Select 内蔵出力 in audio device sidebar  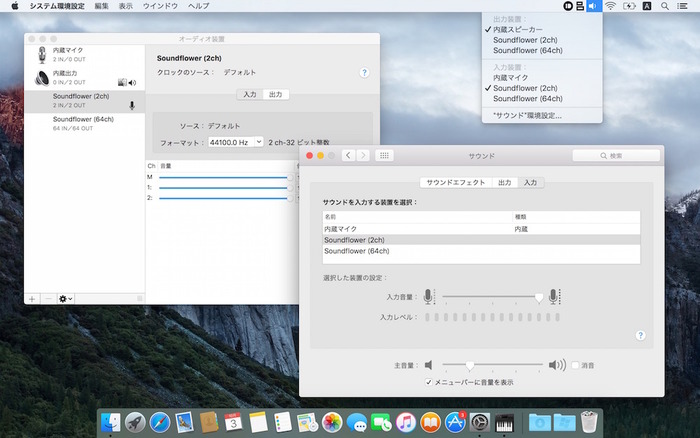click(x=84, y=78)
